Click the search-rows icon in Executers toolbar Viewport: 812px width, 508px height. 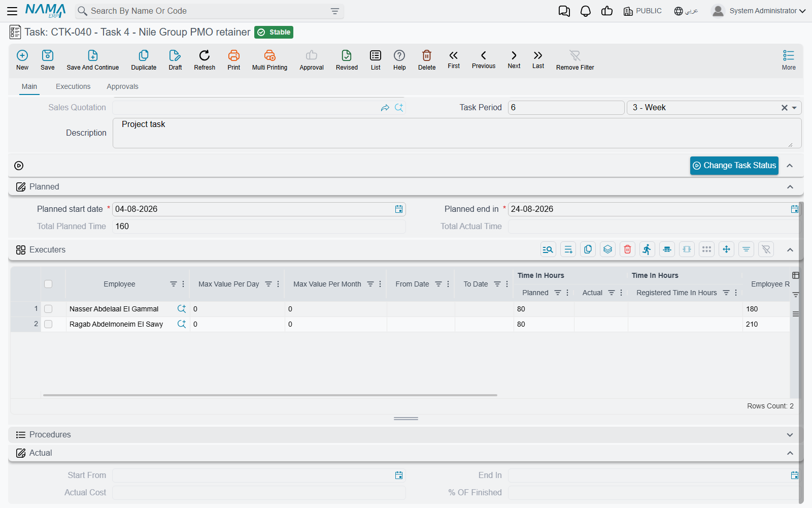548,249
